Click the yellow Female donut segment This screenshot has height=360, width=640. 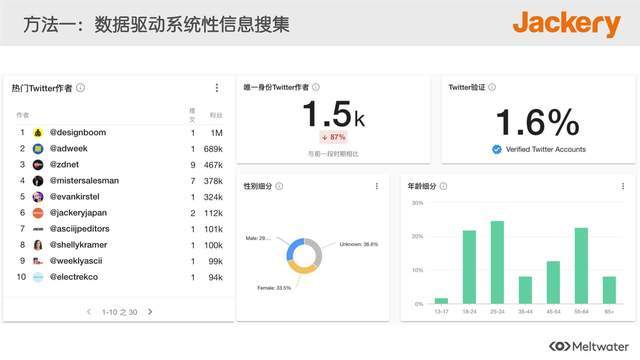303,269
